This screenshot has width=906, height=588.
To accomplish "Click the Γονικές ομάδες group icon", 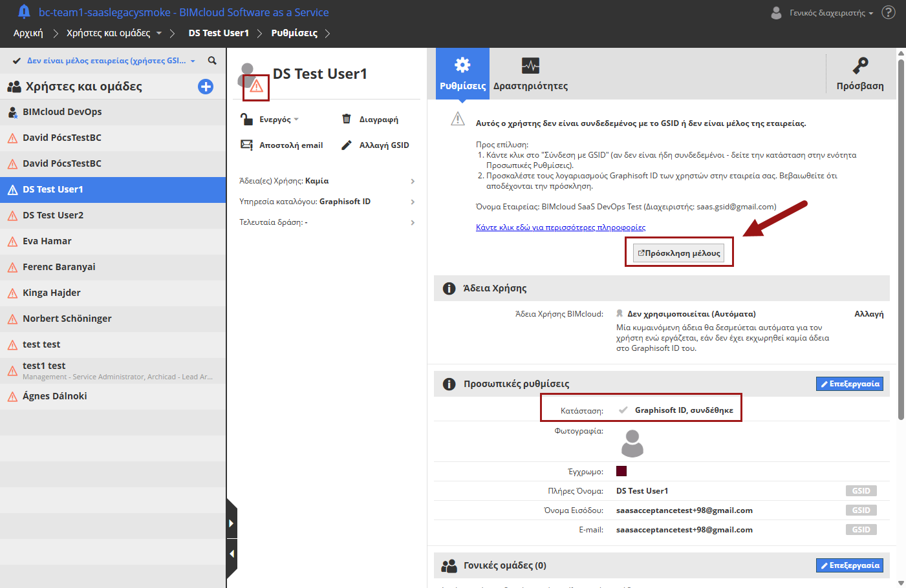I will pos(449,566).
